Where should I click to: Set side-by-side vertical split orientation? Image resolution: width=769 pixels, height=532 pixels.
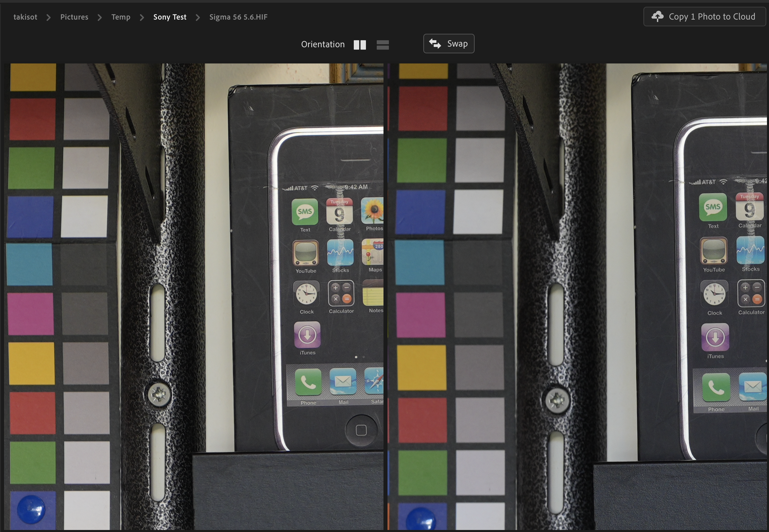coord(360,45)
